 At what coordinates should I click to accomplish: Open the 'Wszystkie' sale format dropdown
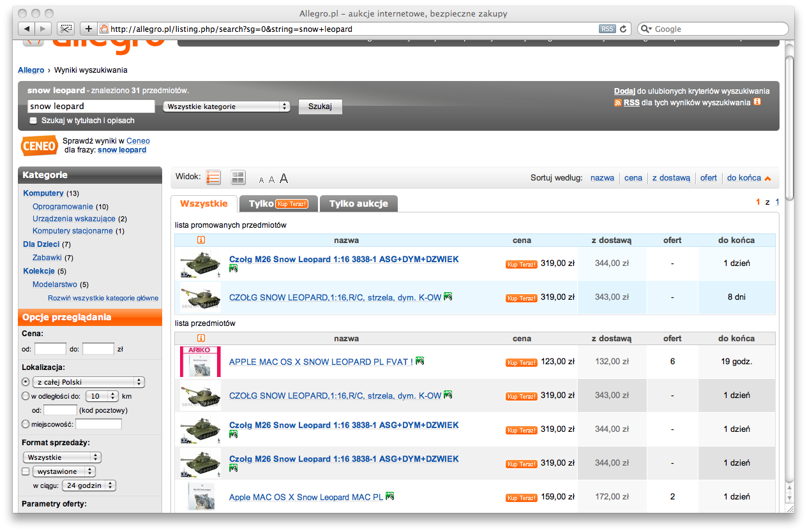tap(62, 457)
